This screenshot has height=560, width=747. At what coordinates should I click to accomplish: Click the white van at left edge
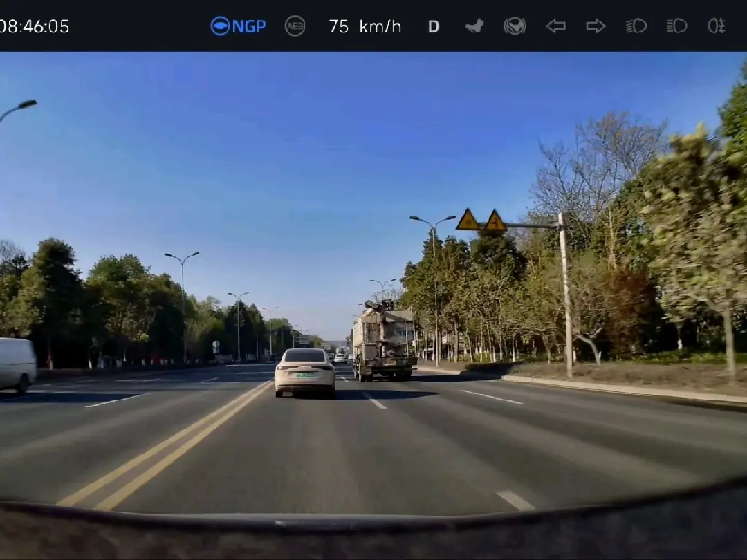(17, 364)
